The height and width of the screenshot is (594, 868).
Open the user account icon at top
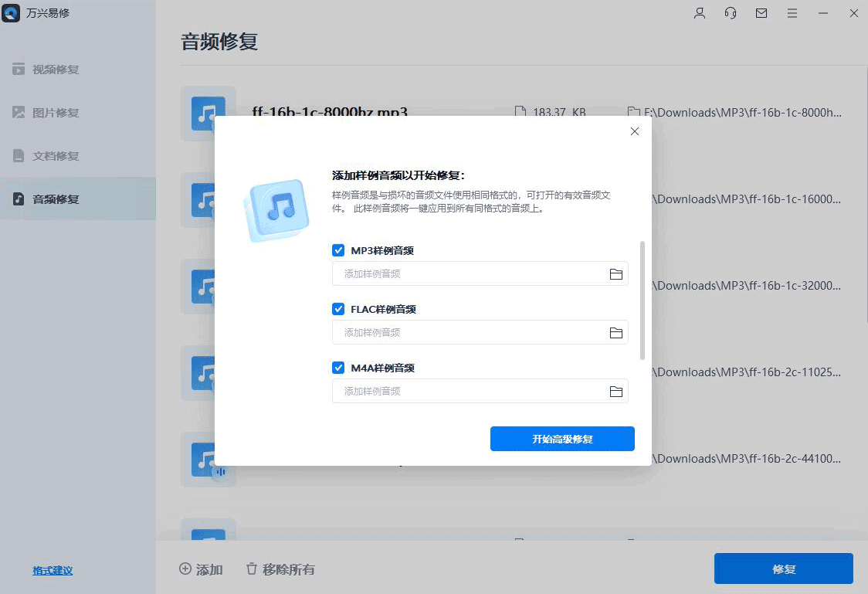pos(699,13)
